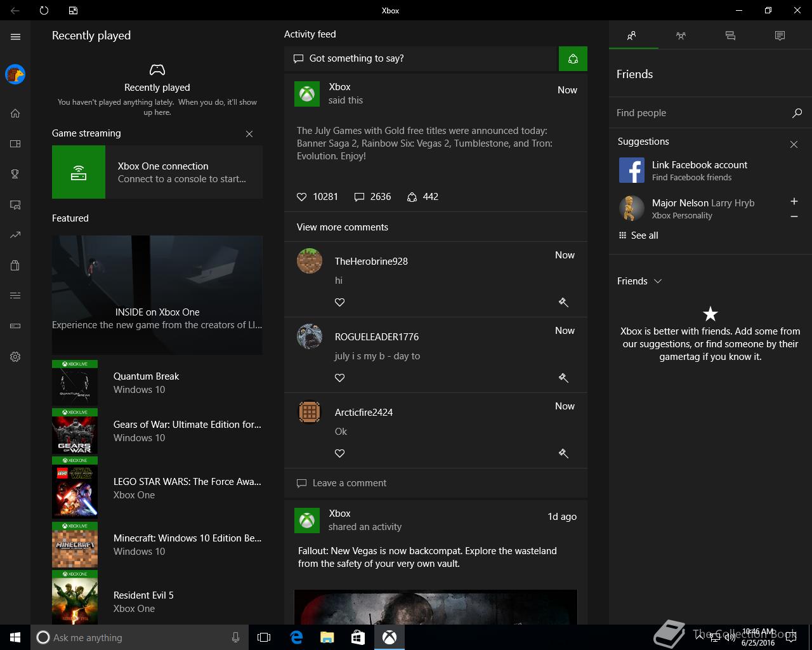
Task: Click the back arrow in title bar
Action: 15,10
